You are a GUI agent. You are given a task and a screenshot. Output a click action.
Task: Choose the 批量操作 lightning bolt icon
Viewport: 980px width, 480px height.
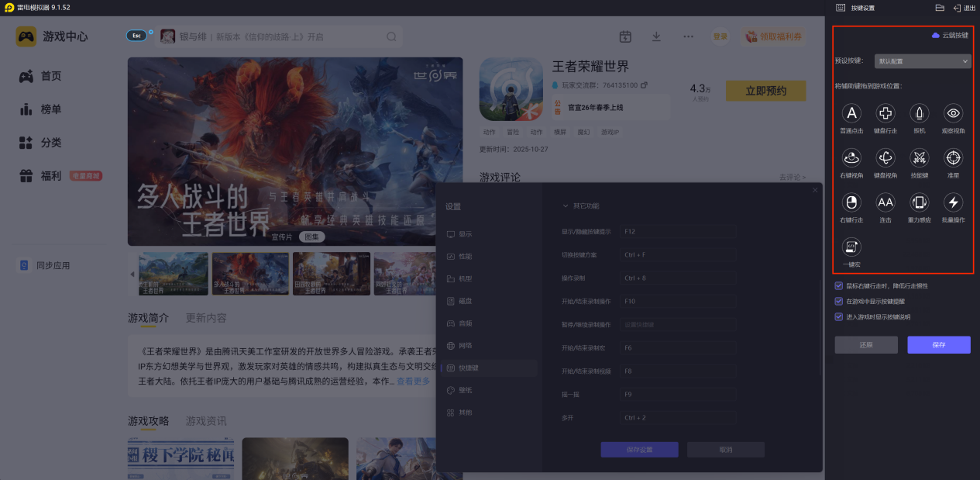(953, 203)
